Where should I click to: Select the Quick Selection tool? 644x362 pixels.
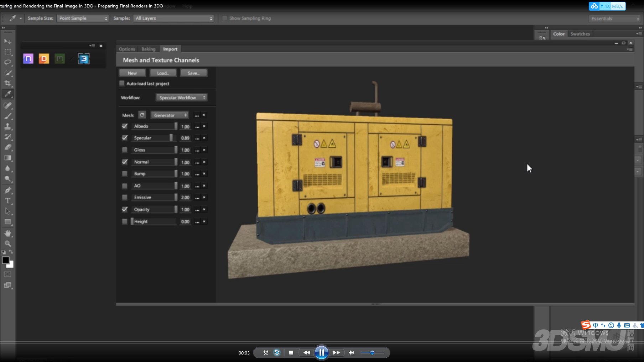(x=7, y=73)
